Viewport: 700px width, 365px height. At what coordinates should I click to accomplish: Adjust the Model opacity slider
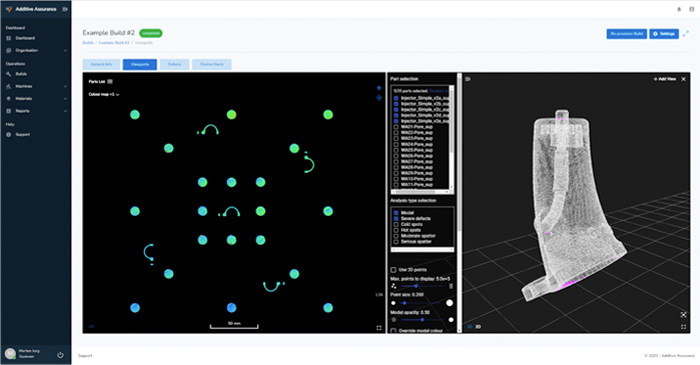(422, 320)
